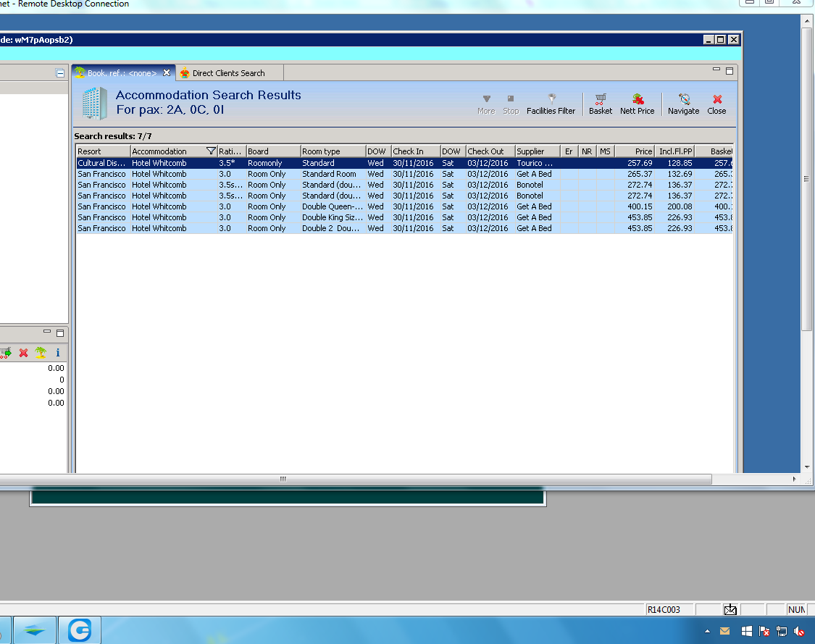
Task: Close the search results via red X
Action: (x=716, y=104)
